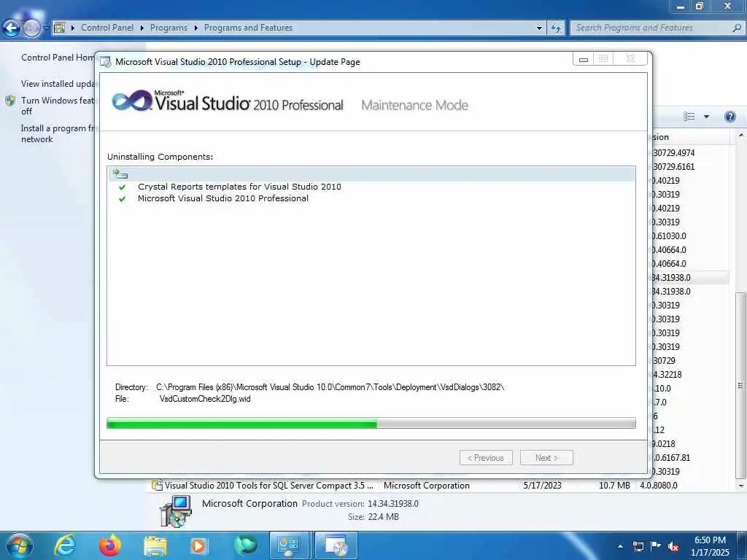Click the search magnifier icon
This screenshot has width=747, height=560.
tap(737, 28)
